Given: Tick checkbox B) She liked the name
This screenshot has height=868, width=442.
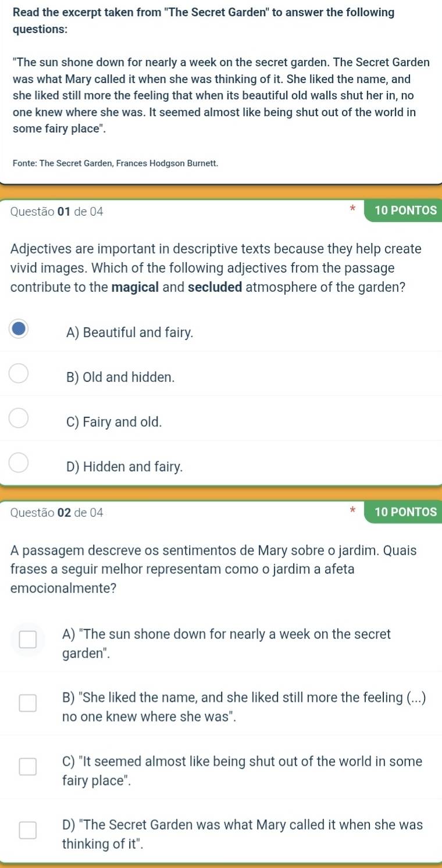Looking at the screenshot, I should point(28,704).
